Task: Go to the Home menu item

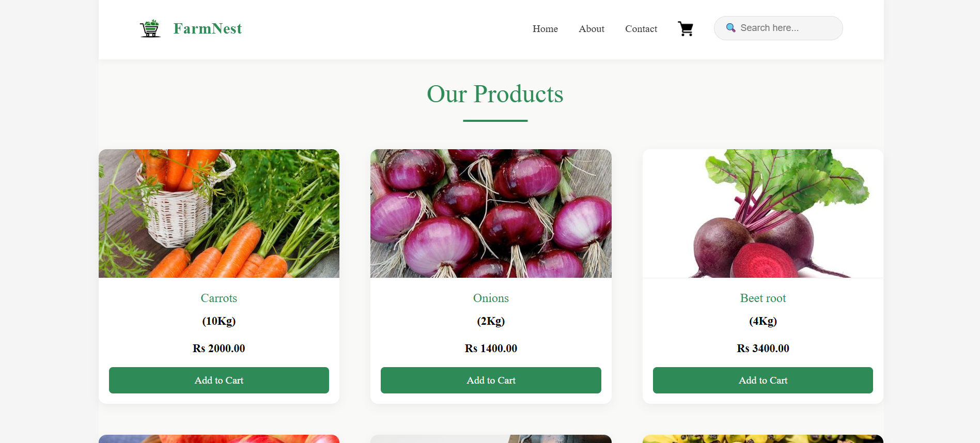Action: (545, 29)
